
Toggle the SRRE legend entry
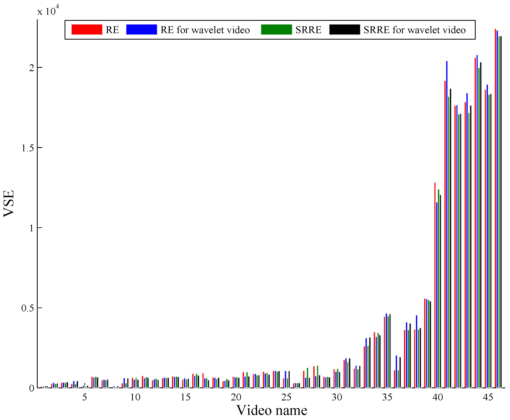308,30
